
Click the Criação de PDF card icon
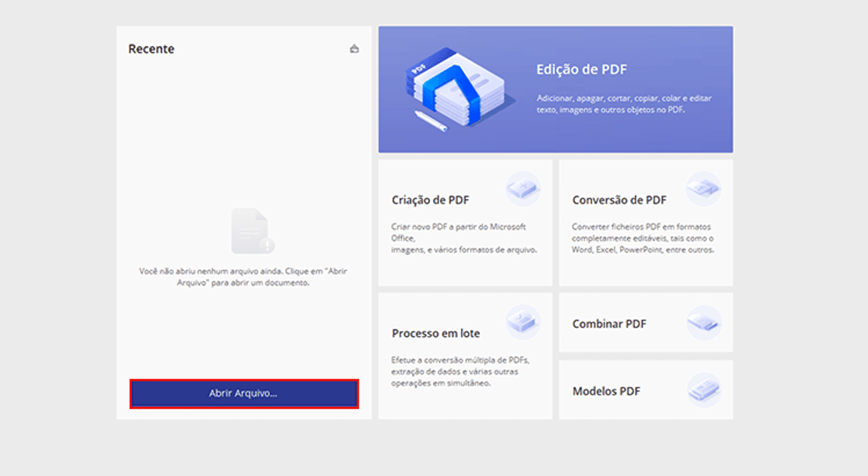coord(523,188)
